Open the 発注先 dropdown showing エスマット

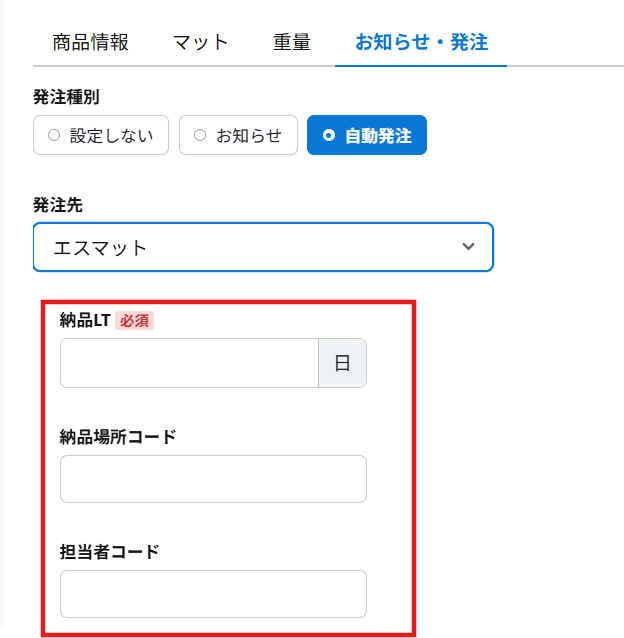coord(263,247)
